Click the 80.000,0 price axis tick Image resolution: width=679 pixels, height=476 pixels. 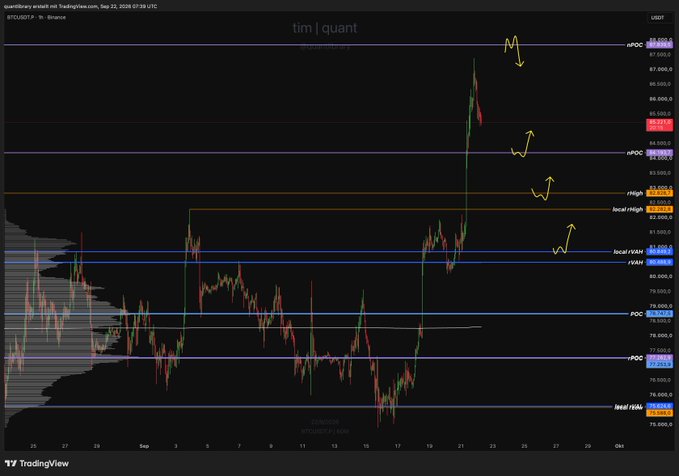pyautogui.click(x=660, y=276)
